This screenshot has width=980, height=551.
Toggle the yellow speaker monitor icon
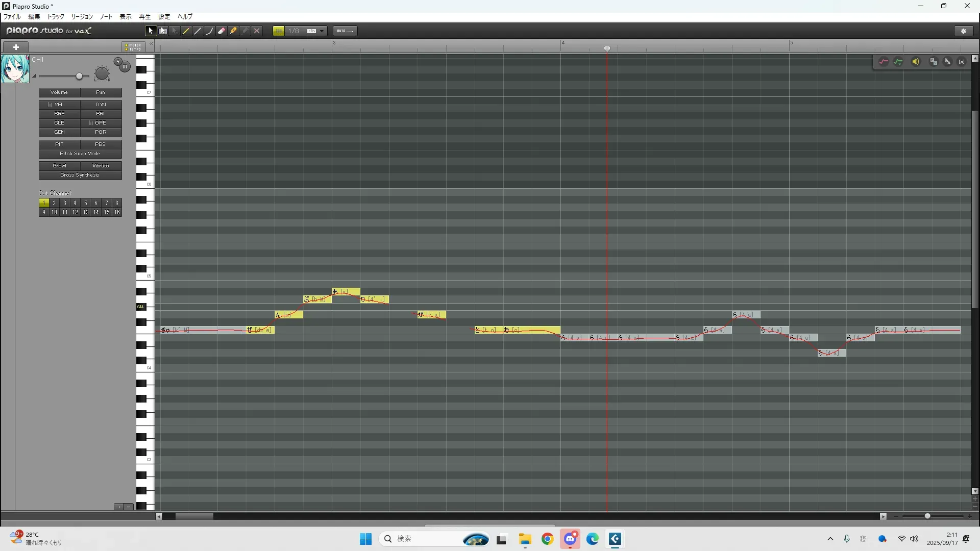point(916,62)
